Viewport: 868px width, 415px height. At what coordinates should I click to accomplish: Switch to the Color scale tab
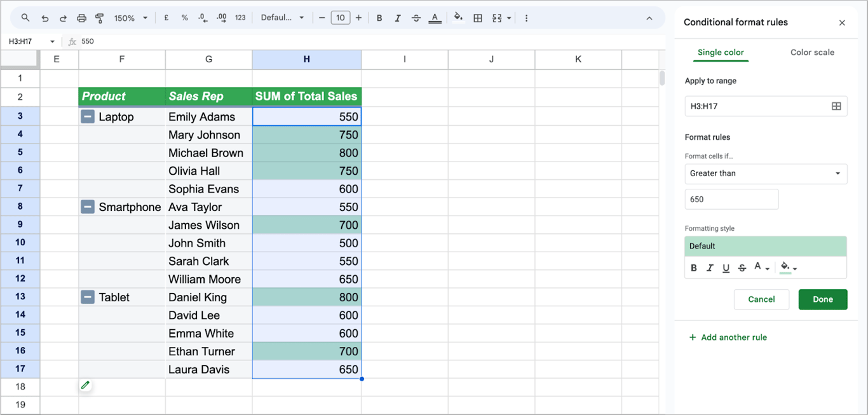click(812, 52)
